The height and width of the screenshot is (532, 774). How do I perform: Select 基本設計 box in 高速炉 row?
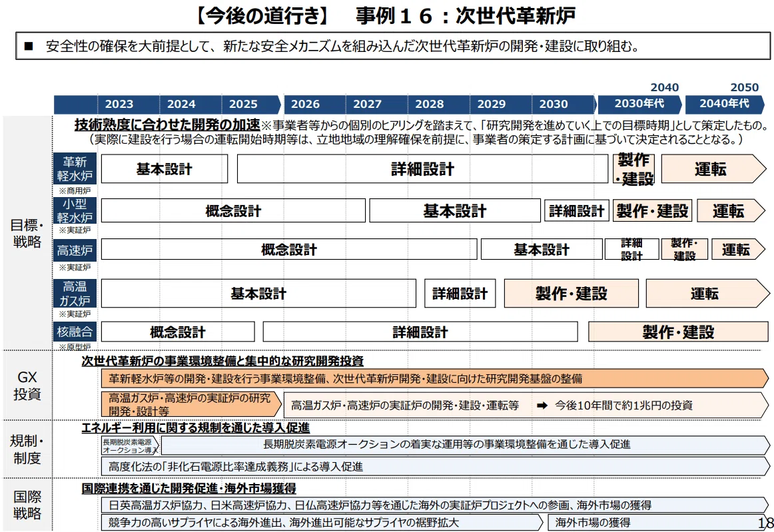[x=542, y=249]
